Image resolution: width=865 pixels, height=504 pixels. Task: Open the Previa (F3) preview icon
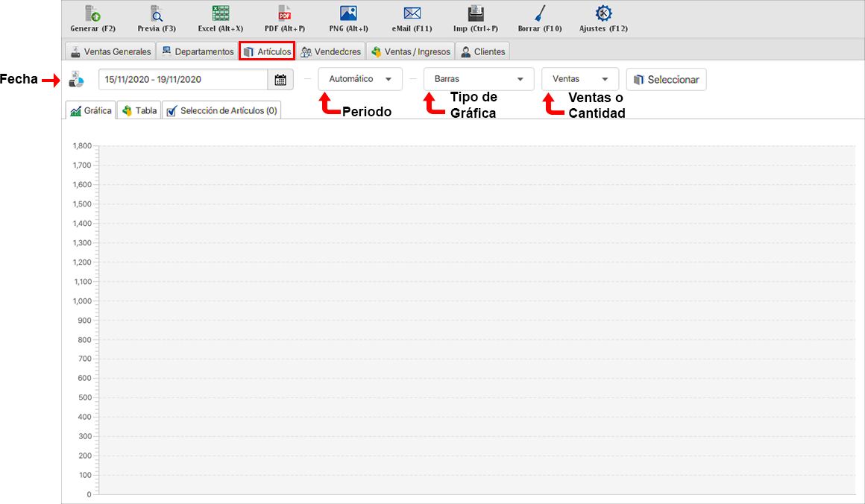pos(157,13)
